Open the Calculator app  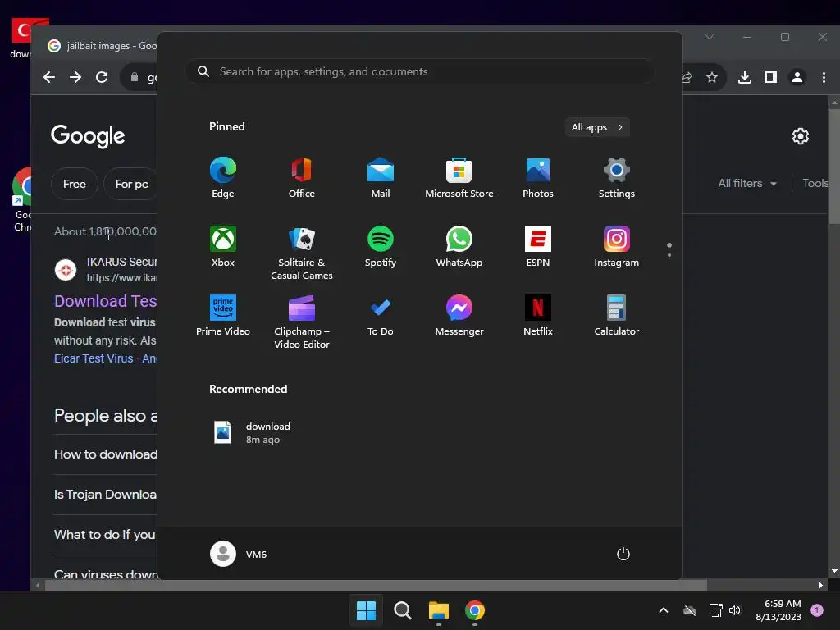617,316
